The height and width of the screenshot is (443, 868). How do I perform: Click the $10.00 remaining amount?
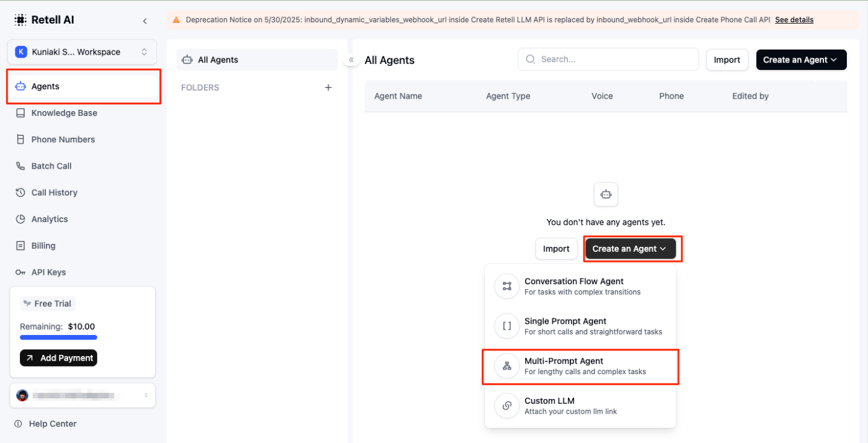click(81, 326)
